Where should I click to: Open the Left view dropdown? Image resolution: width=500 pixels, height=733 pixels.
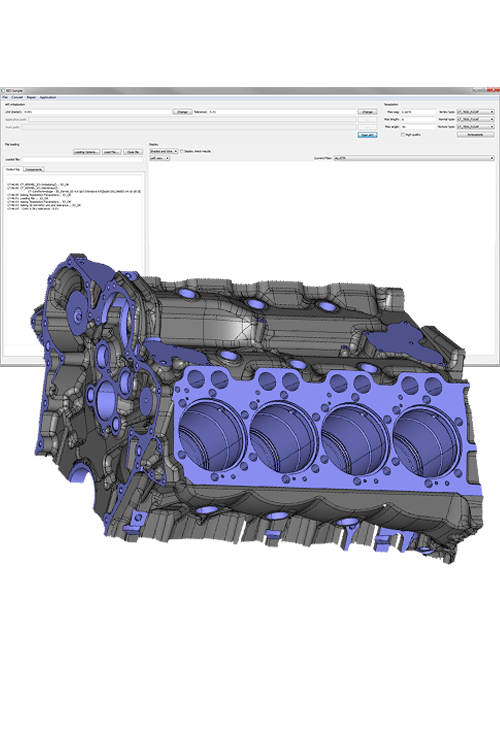tap(160, 158)
